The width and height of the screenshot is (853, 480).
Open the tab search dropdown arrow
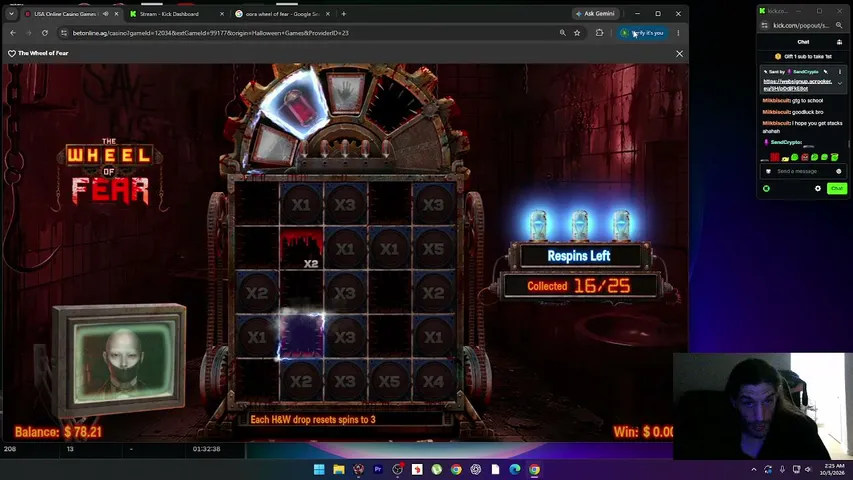coord(11,14)
